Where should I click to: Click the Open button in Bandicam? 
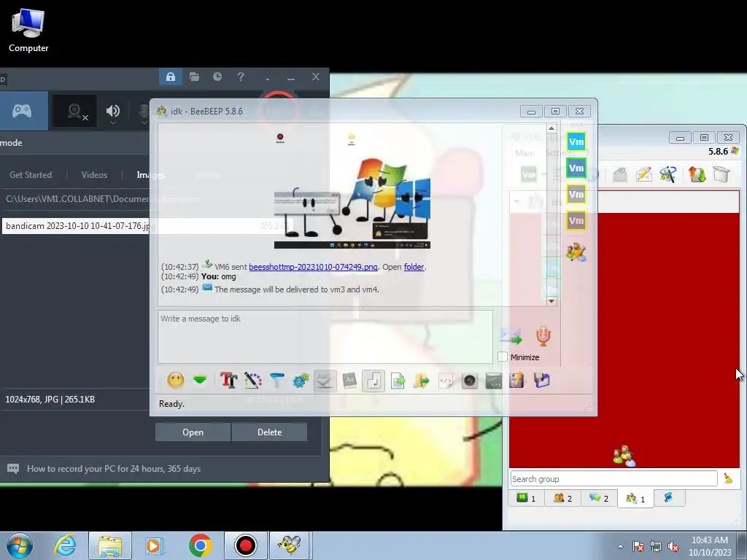click(x=193, y=432)
